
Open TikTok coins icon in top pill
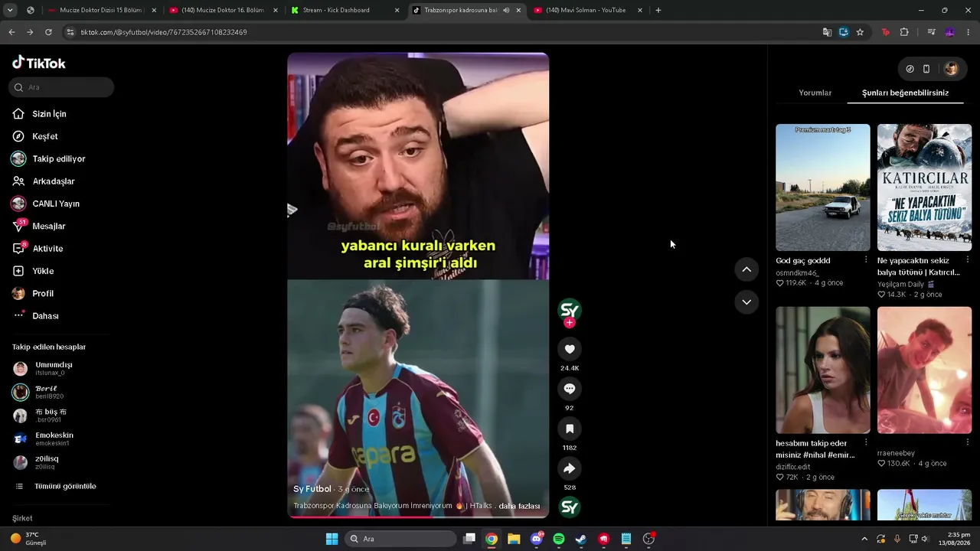(910, 69)
